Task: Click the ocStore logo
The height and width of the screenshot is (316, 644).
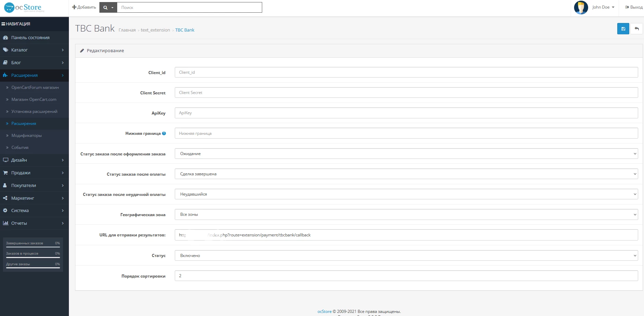Action: pyautogui.click(x=24, y=8)
